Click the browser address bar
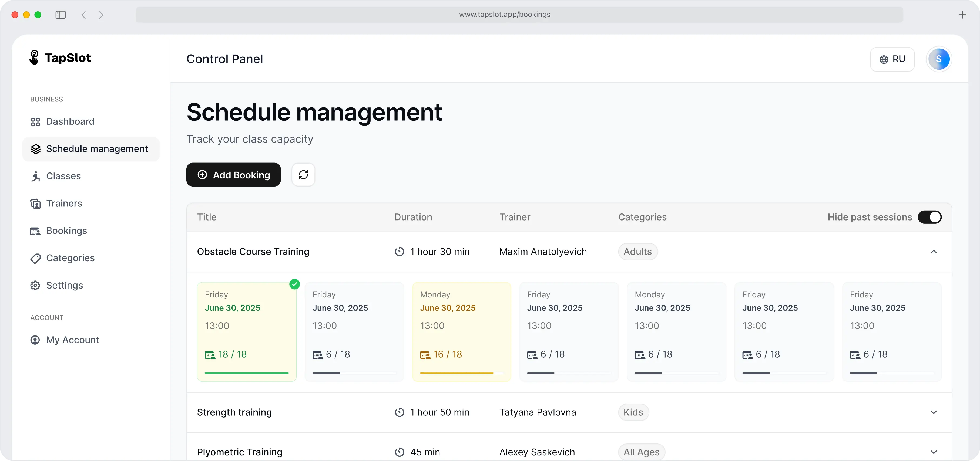The image size is (980, 461). tap(519, 15)
